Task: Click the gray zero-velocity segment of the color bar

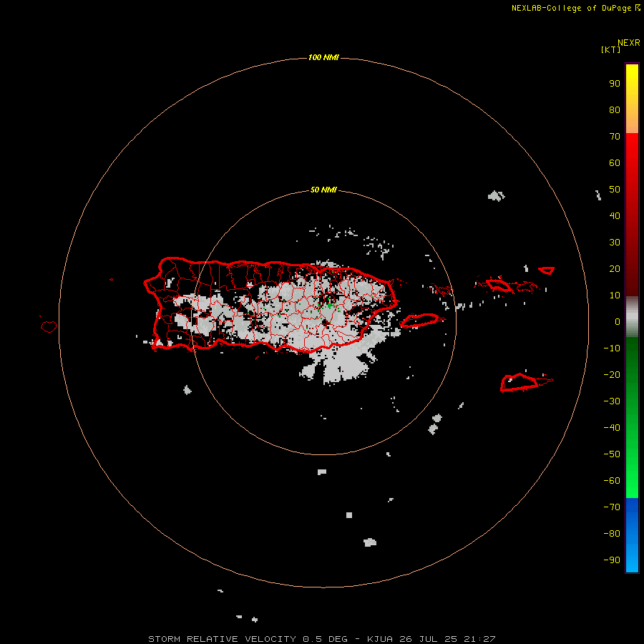Action: point(632,317)
